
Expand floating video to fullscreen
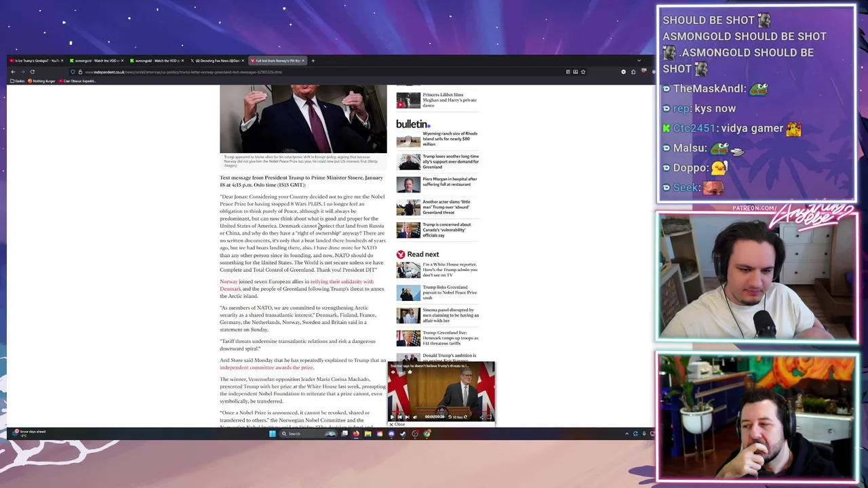click(489, 417)
